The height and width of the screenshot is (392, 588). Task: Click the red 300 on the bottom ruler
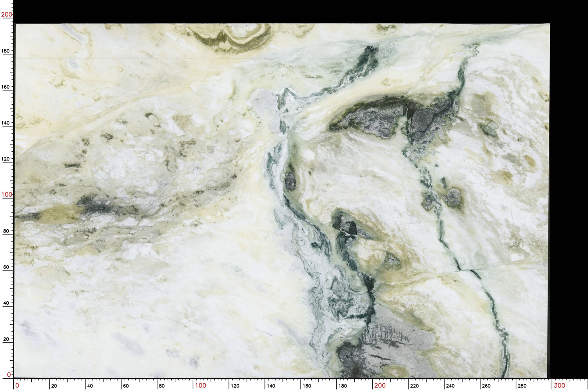coord(559,385)
